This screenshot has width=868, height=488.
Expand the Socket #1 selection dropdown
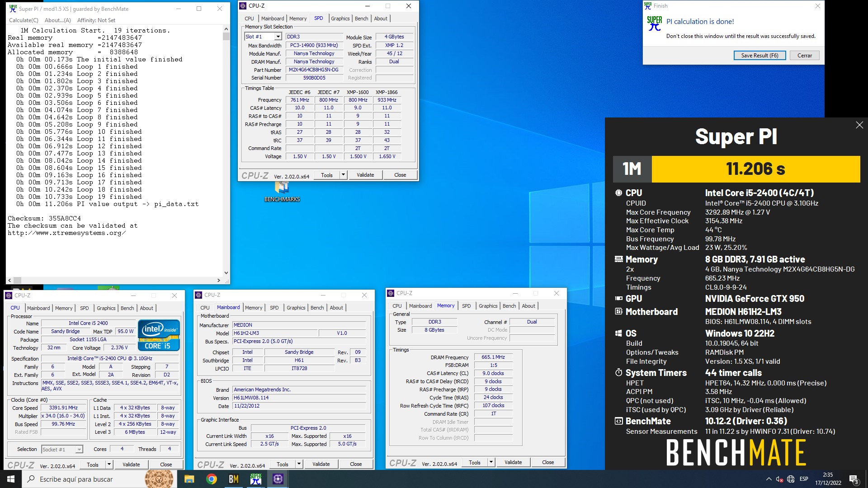pos(79,450)
